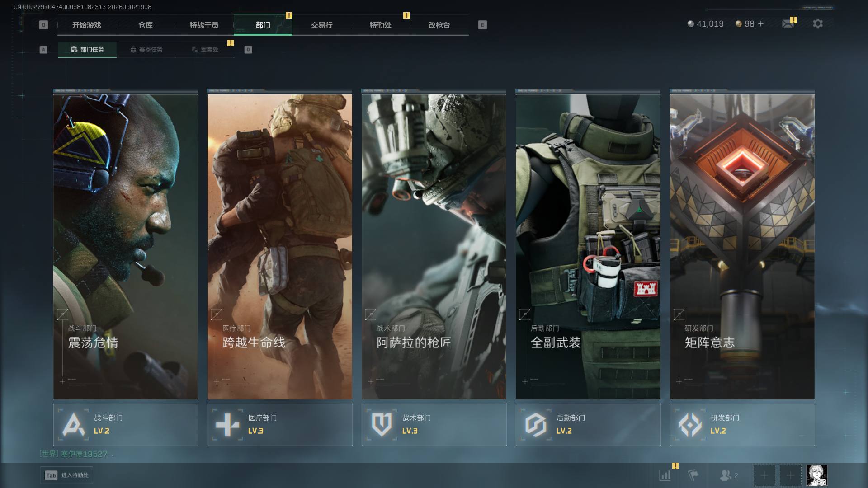868x488 pixels.
Task: Open the settings gear
Action: 818,23
